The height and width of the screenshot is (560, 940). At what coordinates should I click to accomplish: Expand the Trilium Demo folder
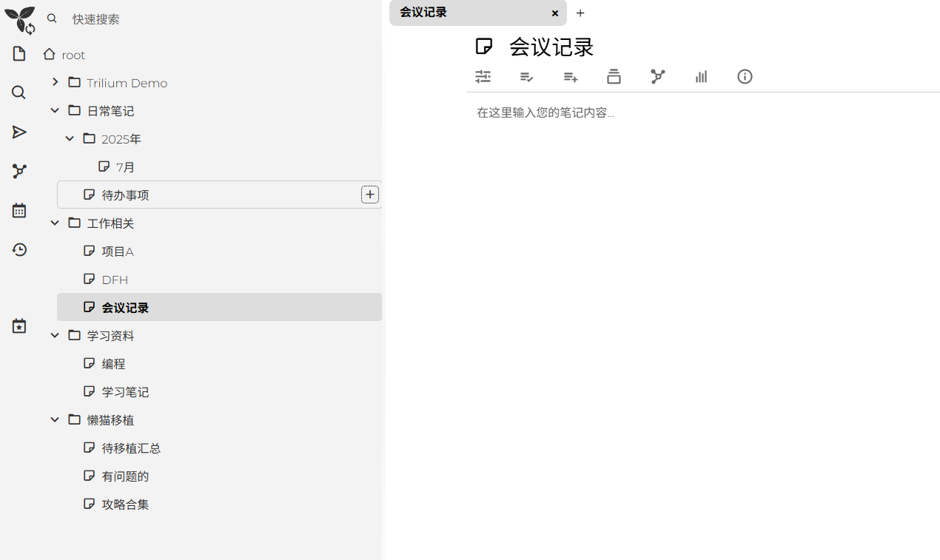coord(55,82)
